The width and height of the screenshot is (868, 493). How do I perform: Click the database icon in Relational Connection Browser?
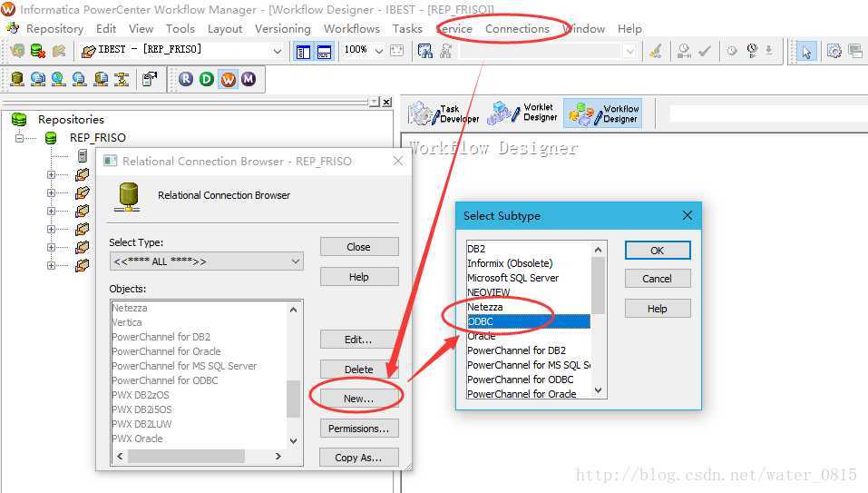coord(128,197)
